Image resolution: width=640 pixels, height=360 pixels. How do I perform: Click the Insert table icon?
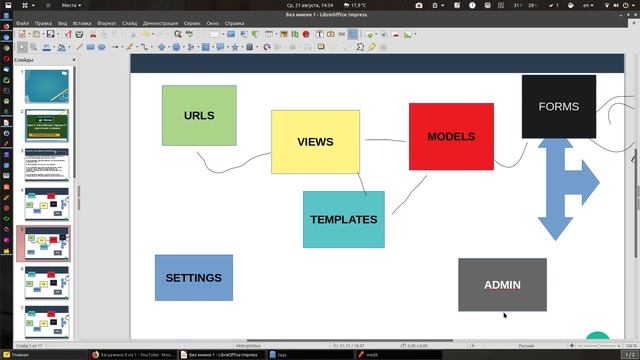click(x=269, y=35)
